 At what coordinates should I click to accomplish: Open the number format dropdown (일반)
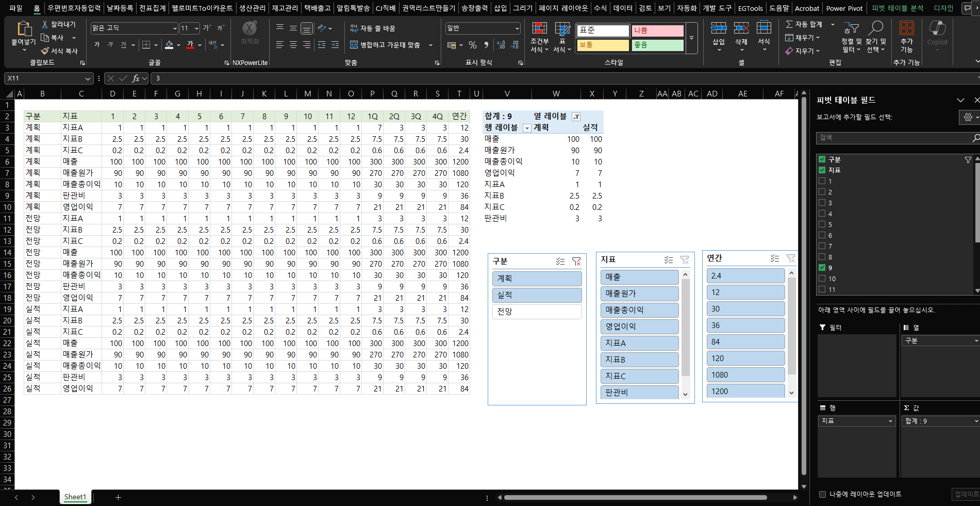pyautogui.click(x=517, y=28)
